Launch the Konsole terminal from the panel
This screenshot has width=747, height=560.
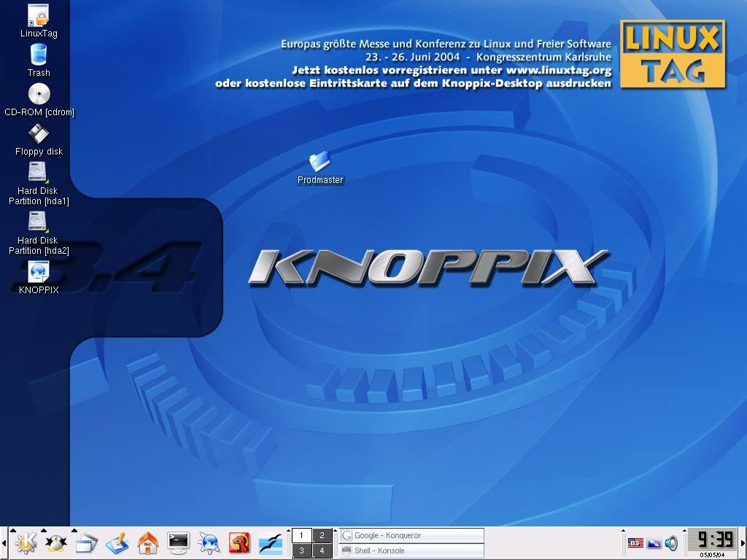(x=179, y=542)
